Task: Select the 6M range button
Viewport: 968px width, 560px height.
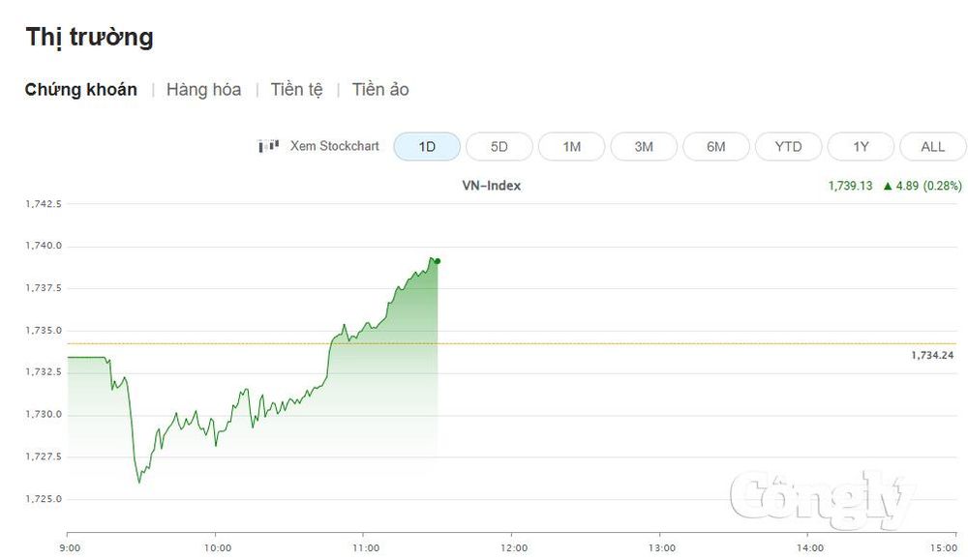Action: pos(716,147)
